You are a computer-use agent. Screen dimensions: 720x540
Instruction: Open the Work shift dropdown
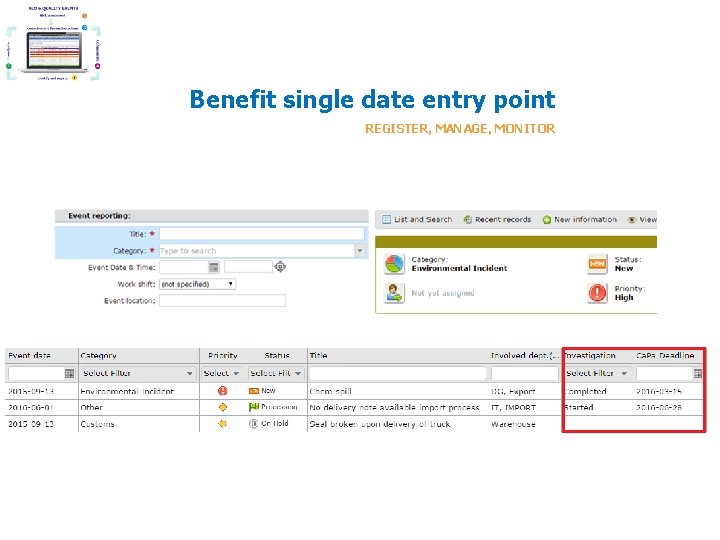tap(197, 284)
